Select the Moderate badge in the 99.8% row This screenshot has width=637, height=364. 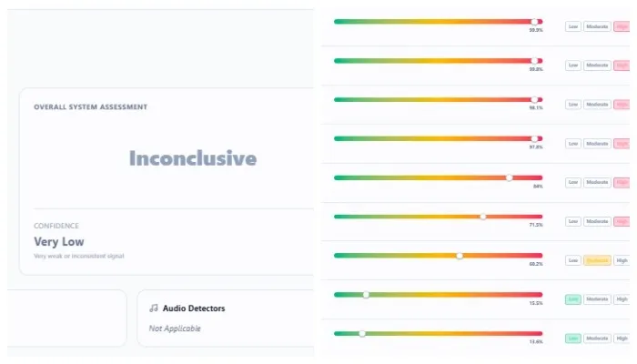(x=597, y=66)
